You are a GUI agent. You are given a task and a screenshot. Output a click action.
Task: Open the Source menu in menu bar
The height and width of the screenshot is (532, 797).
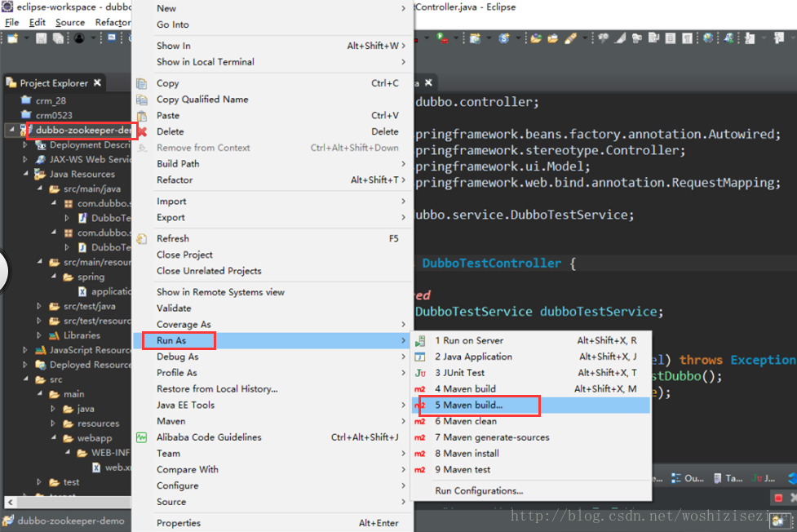(70, 22)
